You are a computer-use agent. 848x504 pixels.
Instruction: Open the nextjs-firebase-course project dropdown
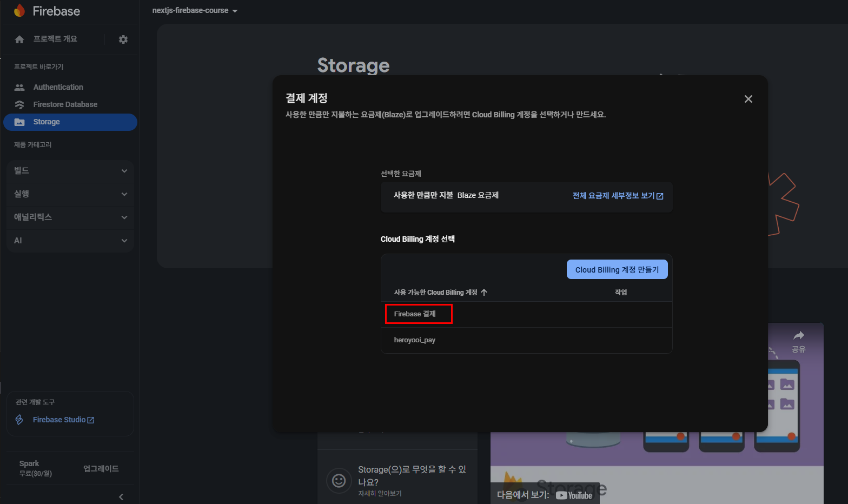coord(195,11)
